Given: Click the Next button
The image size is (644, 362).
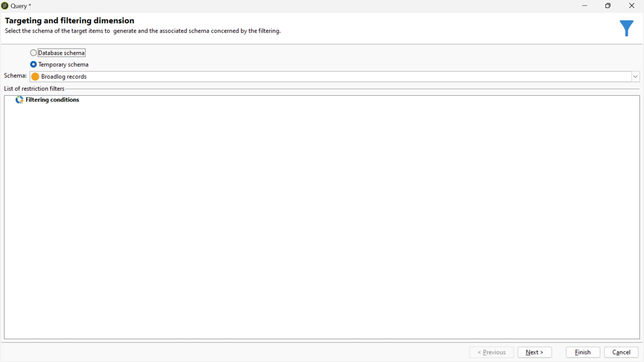Looking at the screenshot, I should point(535,352).
